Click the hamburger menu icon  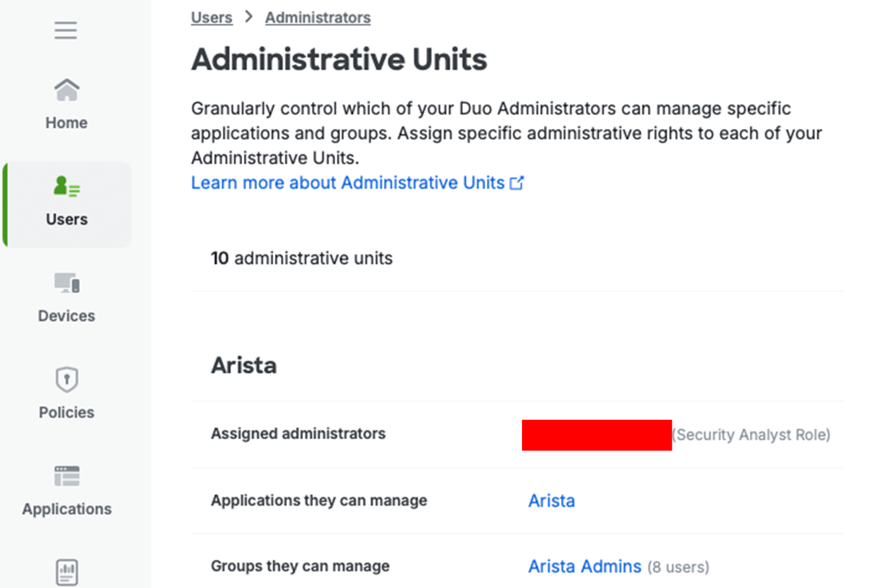(x=65, y=30)
